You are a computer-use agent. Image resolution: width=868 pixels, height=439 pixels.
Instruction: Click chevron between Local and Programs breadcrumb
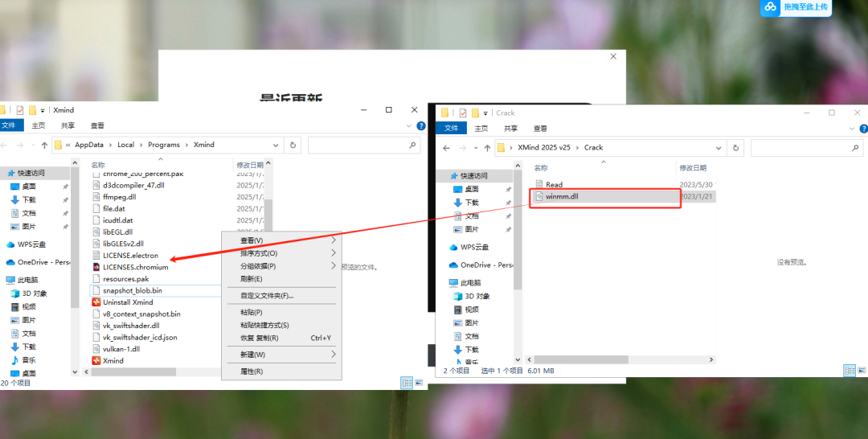point(141,145)
